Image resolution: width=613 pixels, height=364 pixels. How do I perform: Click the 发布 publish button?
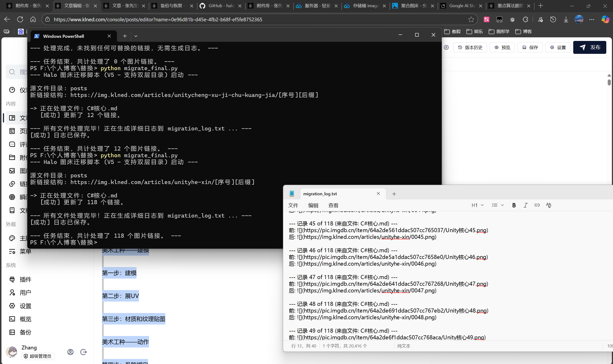tap(590, 47)
